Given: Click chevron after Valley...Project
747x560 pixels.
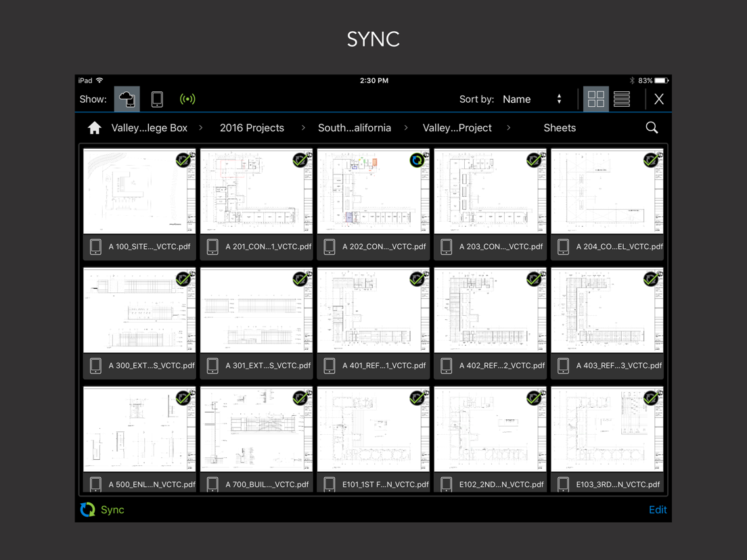Looking at the screenshot, I should (x=508, y=128).
